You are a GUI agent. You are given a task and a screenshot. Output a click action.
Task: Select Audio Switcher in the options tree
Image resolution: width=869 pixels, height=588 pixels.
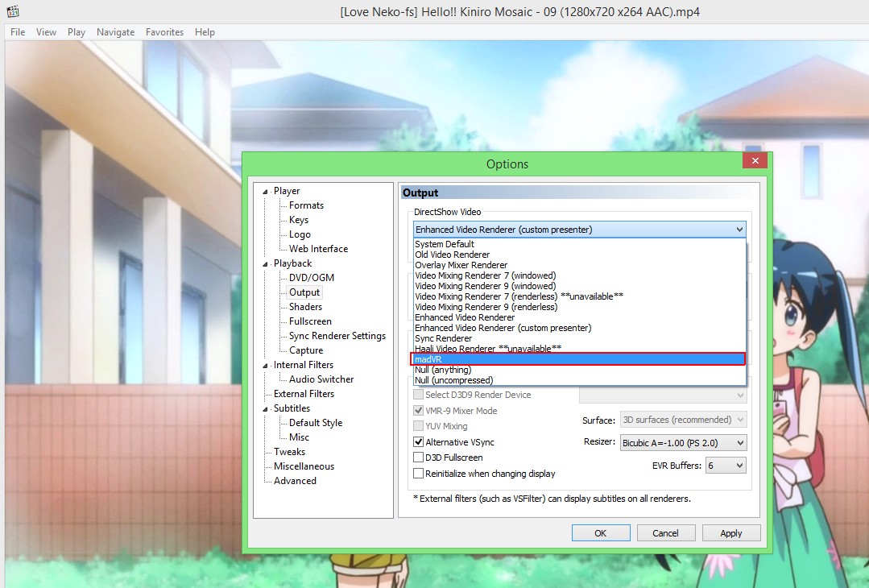321,379
